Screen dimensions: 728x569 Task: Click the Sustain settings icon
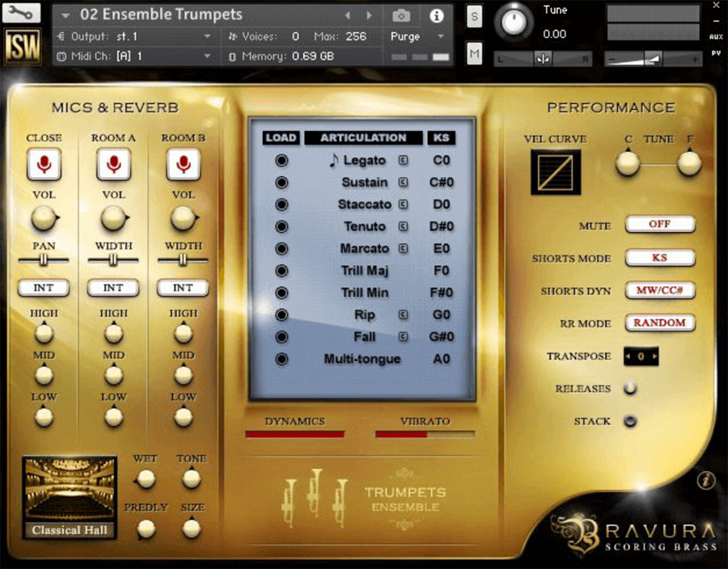403,182
